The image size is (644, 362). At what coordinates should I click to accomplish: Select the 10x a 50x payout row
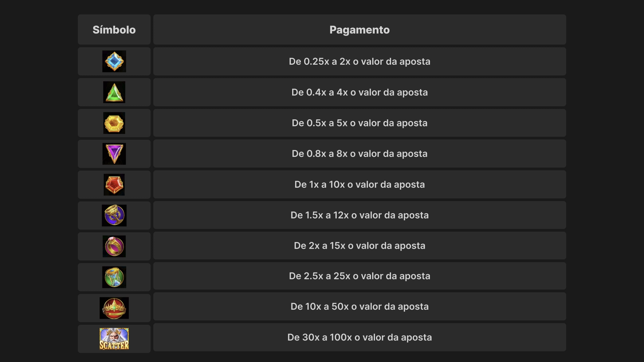[360, 307]
